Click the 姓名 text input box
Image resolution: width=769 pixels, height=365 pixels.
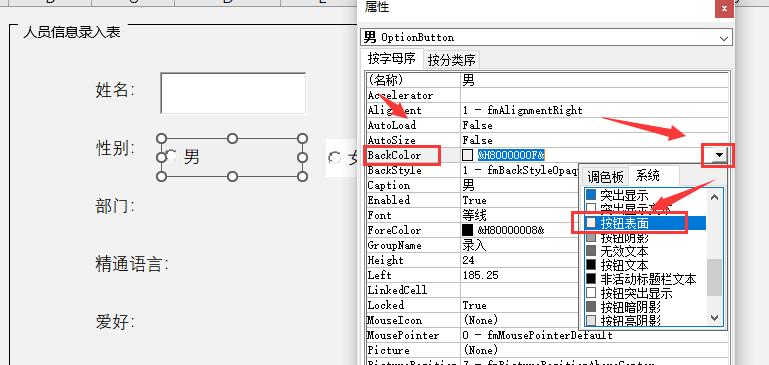233,93
